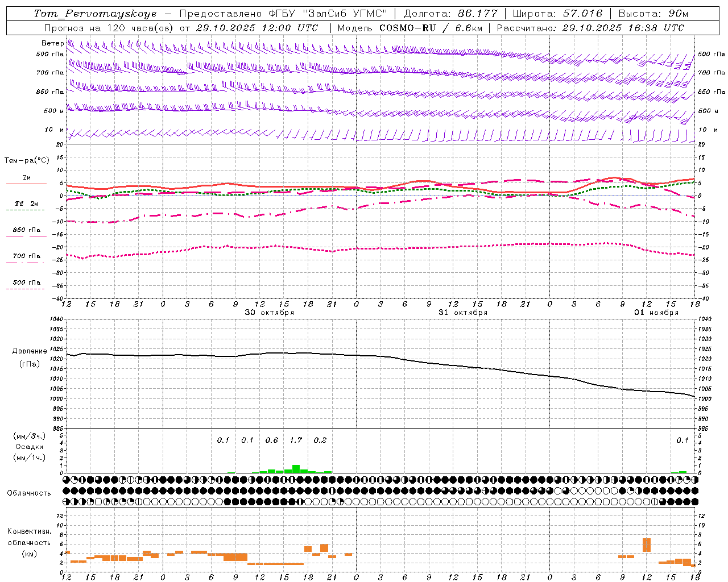728x582 pixels.
Task: Click the 'Ветер' wind panel label
Action: point(52,43)
